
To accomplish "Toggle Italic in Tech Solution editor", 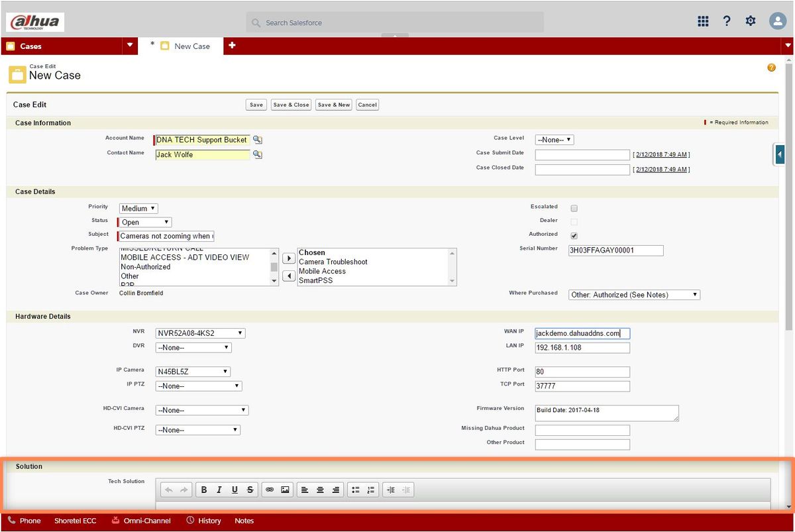I will [219, 490].
